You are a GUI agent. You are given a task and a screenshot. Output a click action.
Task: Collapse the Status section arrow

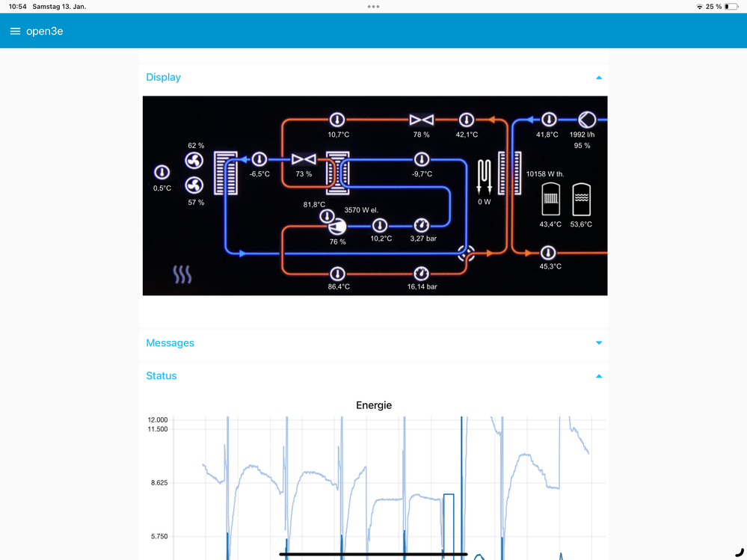(x=599, y=376)
